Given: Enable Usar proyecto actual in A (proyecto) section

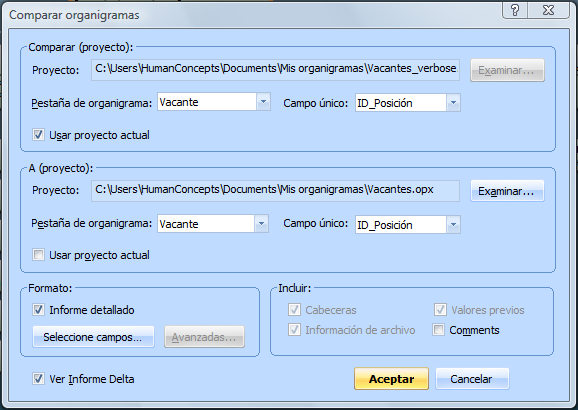Looking at the screenshot, I should (x=38, y=255).
